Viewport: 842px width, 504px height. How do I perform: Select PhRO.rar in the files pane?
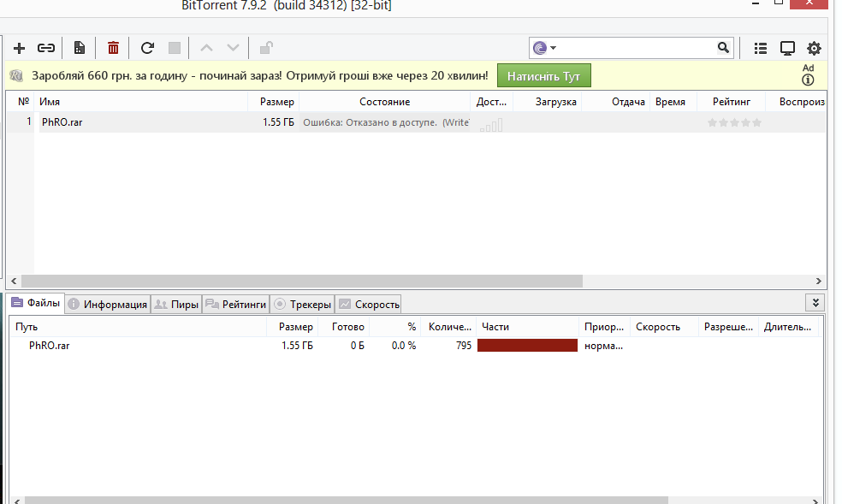(50, 346)
